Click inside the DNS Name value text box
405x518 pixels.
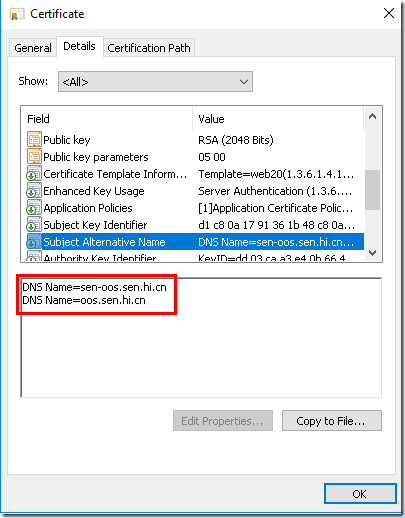(201, 337)
